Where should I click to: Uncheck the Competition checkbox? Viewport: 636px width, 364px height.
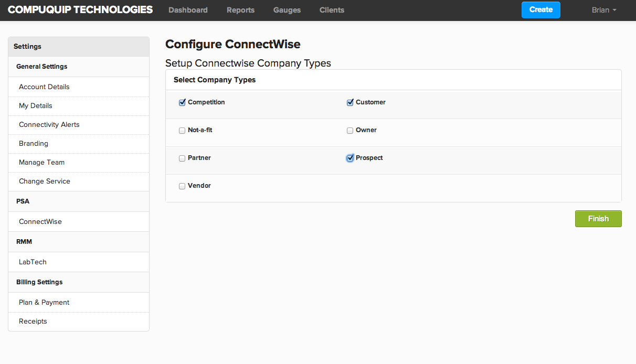tap(182, 103)
